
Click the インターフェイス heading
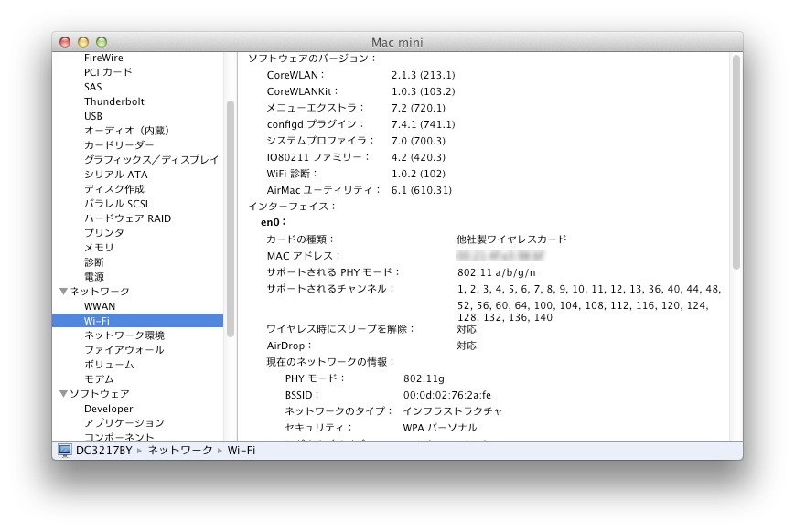pyautogui.click(x=292, y=207)
